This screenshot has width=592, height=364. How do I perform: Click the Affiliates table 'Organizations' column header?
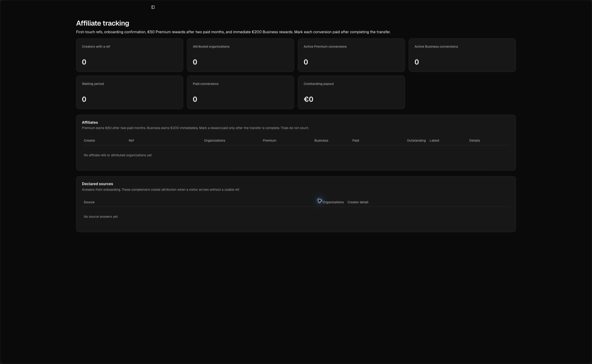coord(214,141)
